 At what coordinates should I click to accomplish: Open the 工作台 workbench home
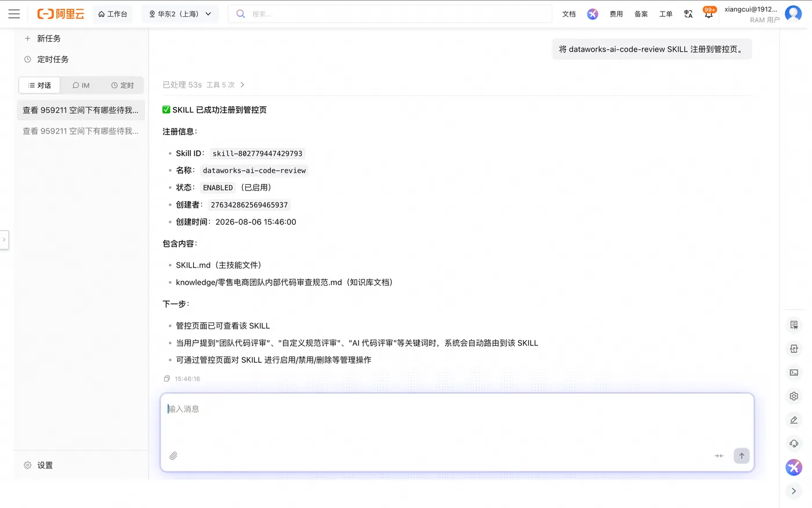(113, 14)
